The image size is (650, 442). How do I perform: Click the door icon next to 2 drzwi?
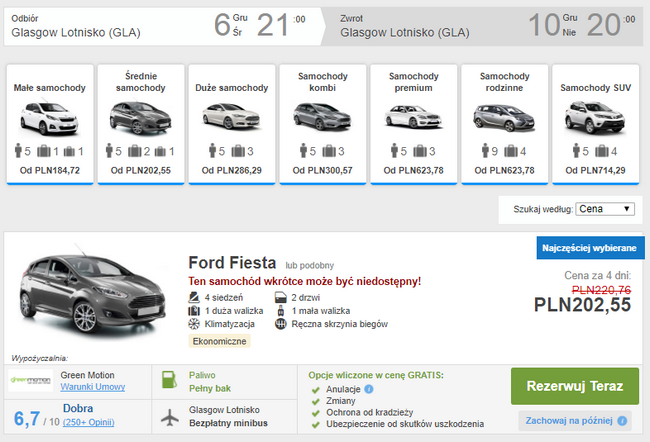click(281, 297)
